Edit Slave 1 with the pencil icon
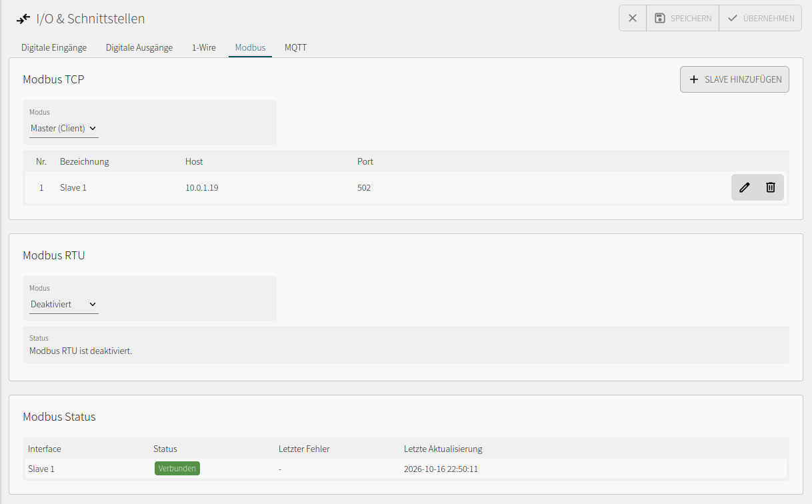Image resolution: width=812 pixels, height=504 pixels. (745, 187)
